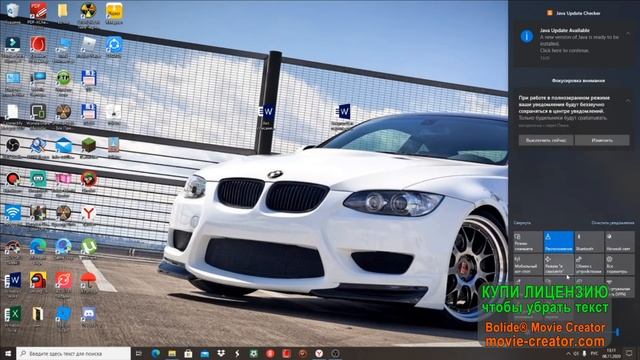This screenshot has height=360, width=640.
Task: Open Dropbox from the taskbar
Action: 221,353
